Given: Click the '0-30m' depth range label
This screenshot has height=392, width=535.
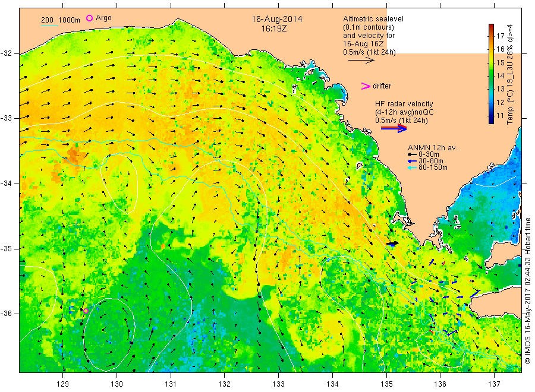Looking at the screenshot, I should pos(429,154).
